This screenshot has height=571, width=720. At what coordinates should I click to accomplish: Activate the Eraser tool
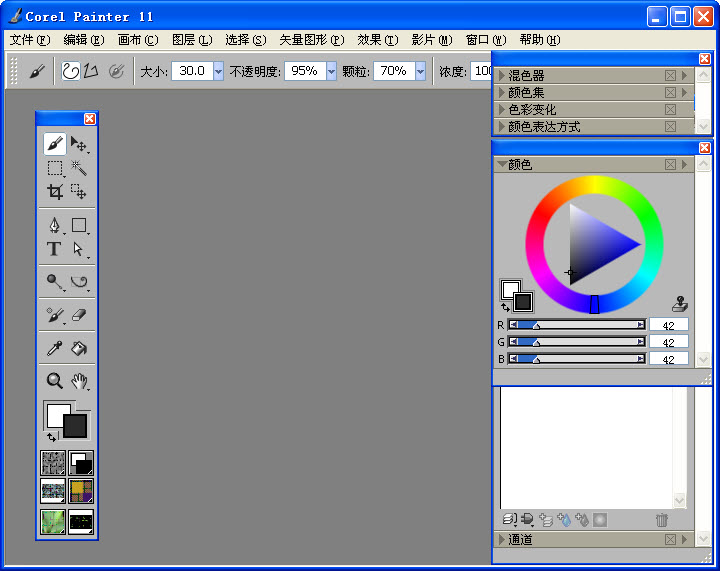click(79, 315)
